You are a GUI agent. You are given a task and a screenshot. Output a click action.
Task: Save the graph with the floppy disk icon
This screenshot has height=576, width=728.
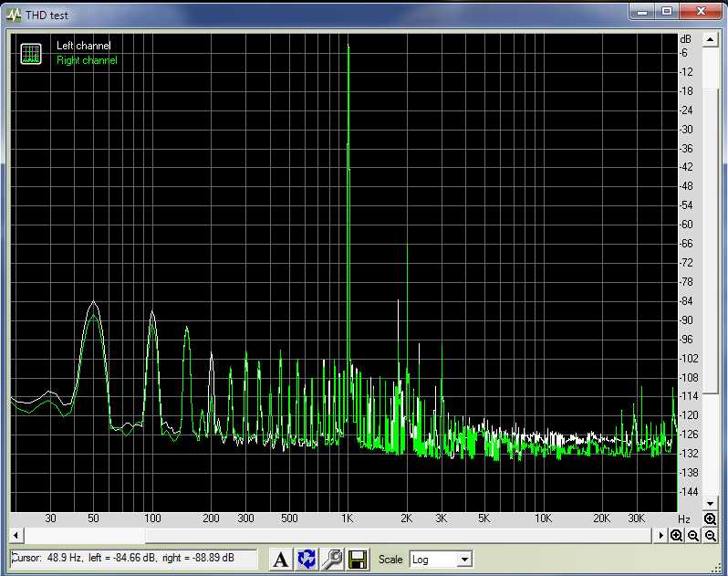coord(358,560)
